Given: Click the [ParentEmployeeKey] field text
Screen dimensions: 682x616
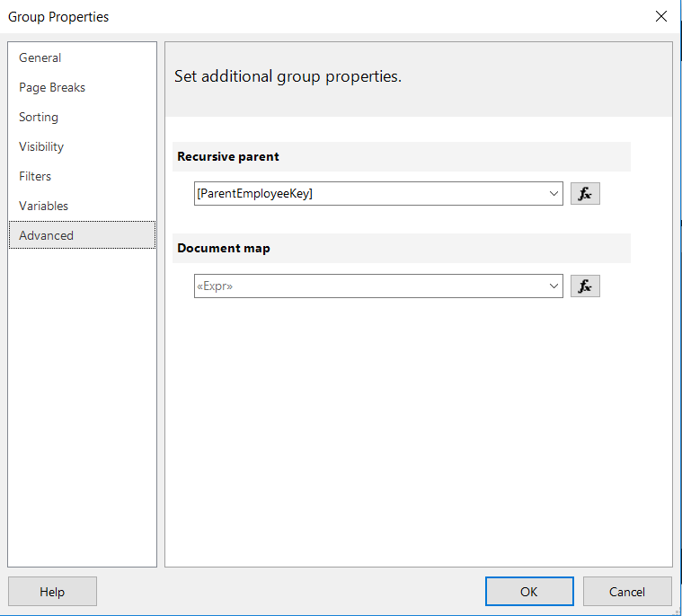Looking at the screenshot, I should pyautogui.click(x=255, y=193).
